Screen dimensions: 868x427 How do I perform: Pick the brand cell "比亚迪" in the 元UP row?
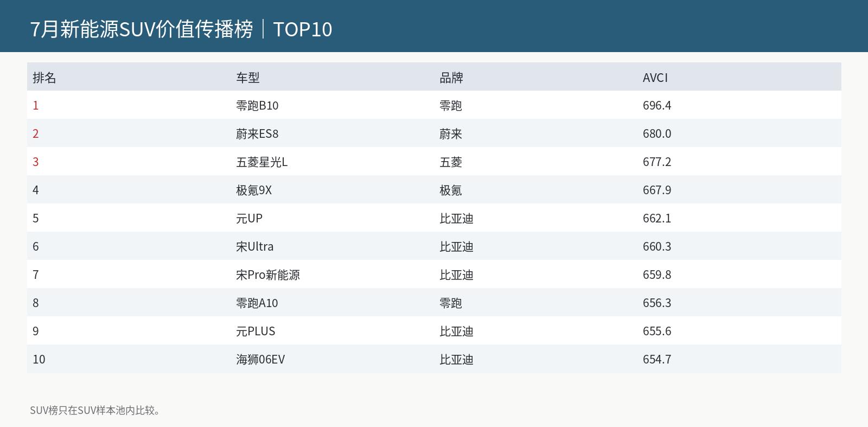coord(457,218)
